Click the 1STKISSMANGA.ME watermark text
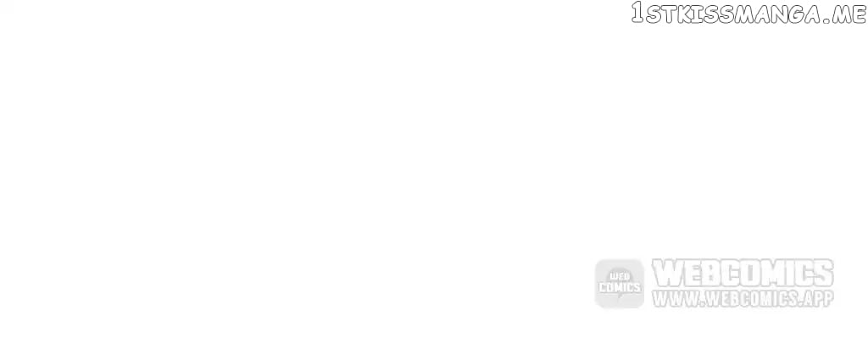 click(x=749, y=13)
